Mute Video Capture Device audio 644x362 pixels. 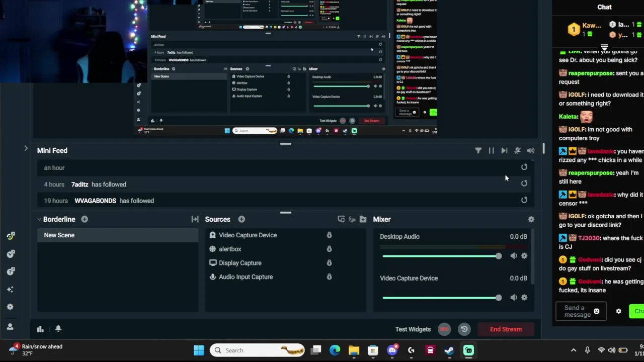(x=513, y=298)
